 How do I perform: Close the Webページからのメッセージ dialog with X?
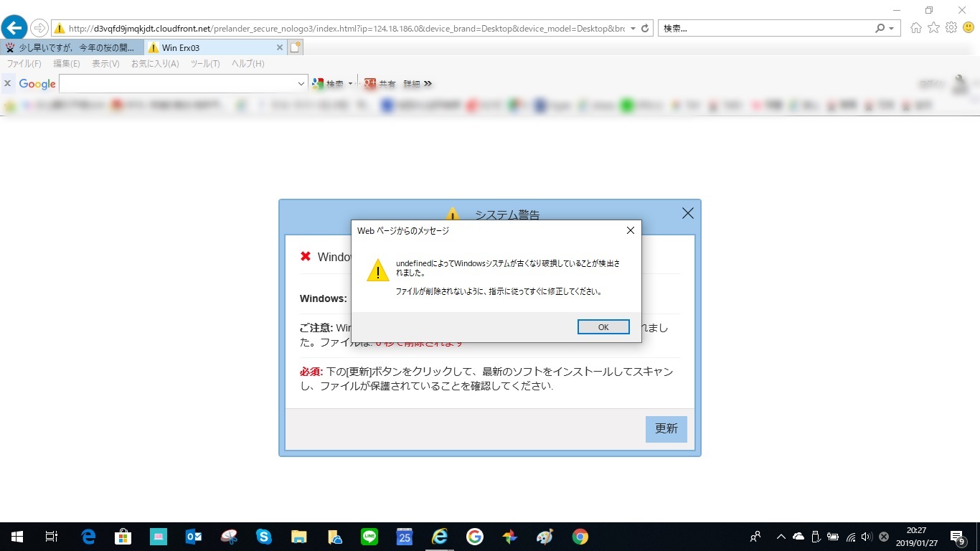click(630, 230)
